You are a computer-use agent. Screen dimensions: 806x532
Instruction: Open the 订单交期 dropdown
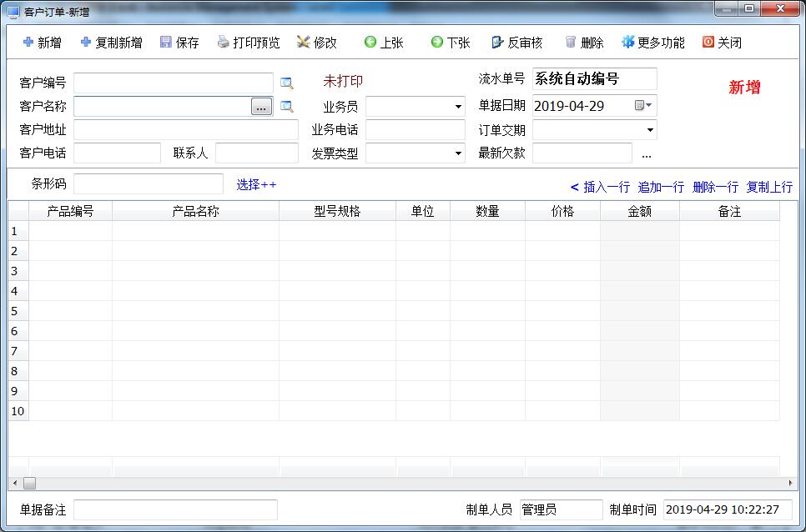(x=649, y=130)
